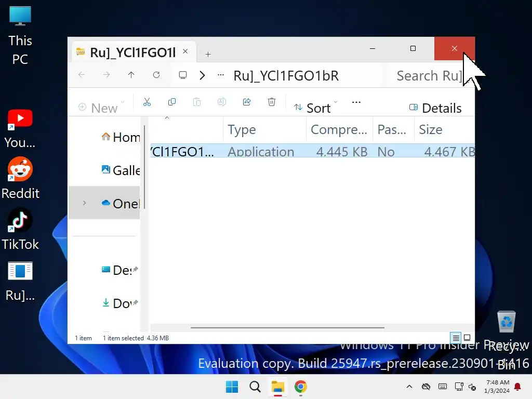This screenshot has height=399, width=532.
Task: Click the Delete trash icon
Action: pos(272,102)
